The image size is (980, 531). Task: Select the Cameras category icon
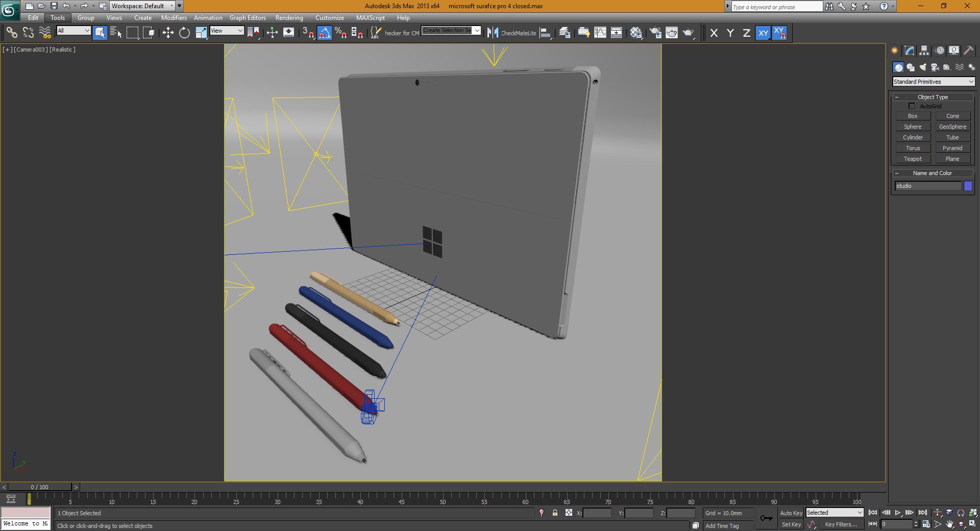(x=935, y=67)
